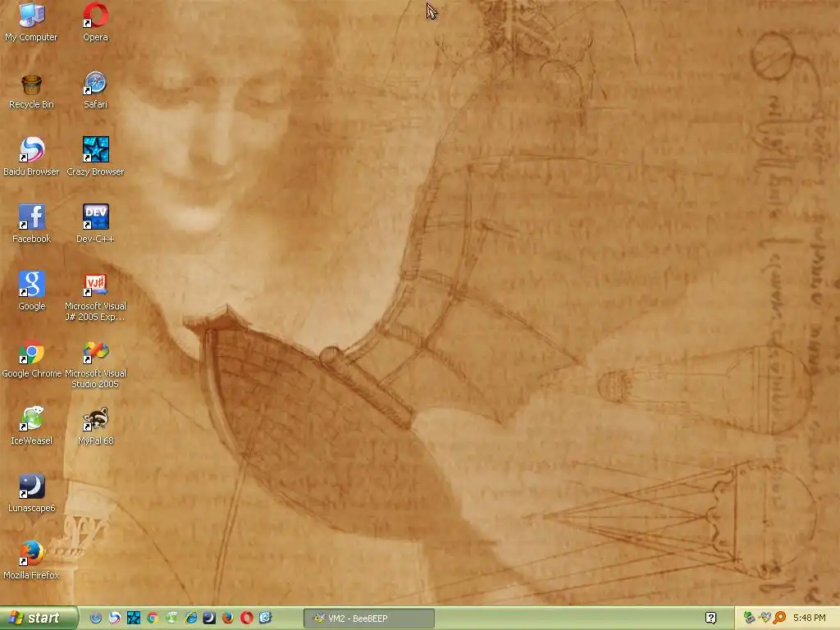
Task: Open the My Computer desktop icon
Action: click(x=32, y=21)
